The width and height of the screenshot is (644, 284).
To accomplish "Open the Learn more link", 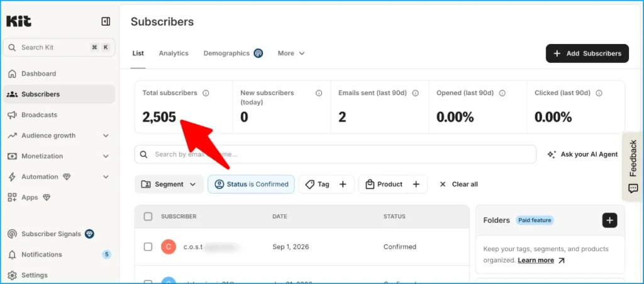I will (x=541, y=260).
